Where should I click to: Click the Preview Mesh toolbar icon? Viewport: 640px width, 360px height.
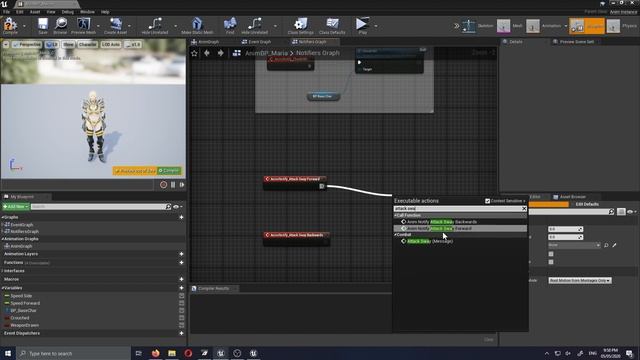84,25
